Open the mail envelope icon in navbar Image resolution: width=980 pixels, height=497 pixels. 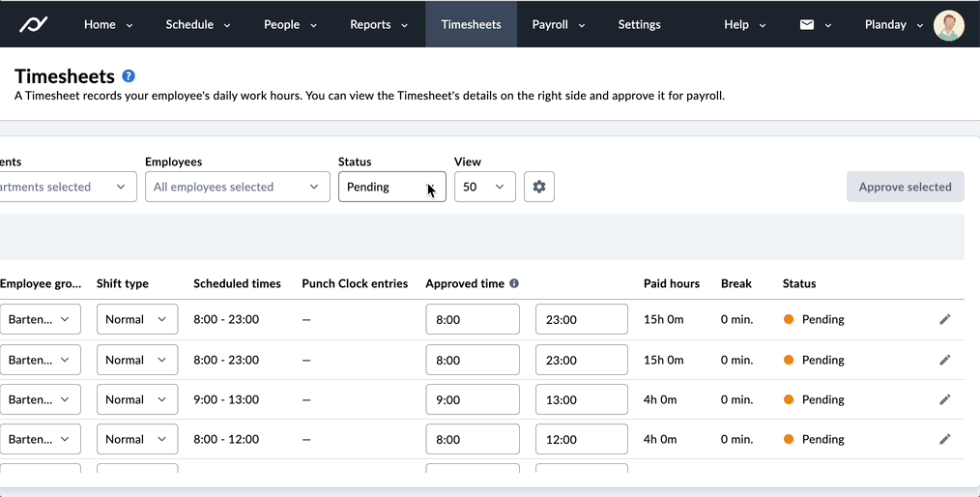[x=807, y=24]
